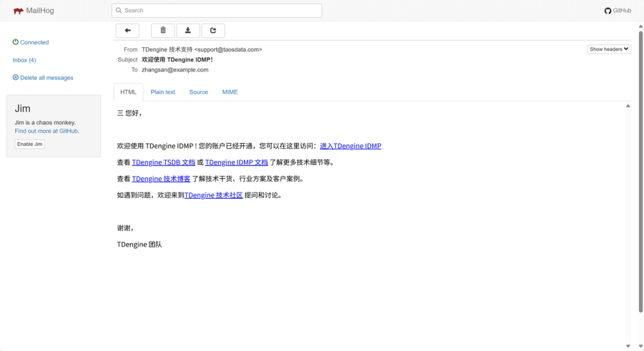Open the Show headers dropdown
644x351 pixels.
coord(609,49)
